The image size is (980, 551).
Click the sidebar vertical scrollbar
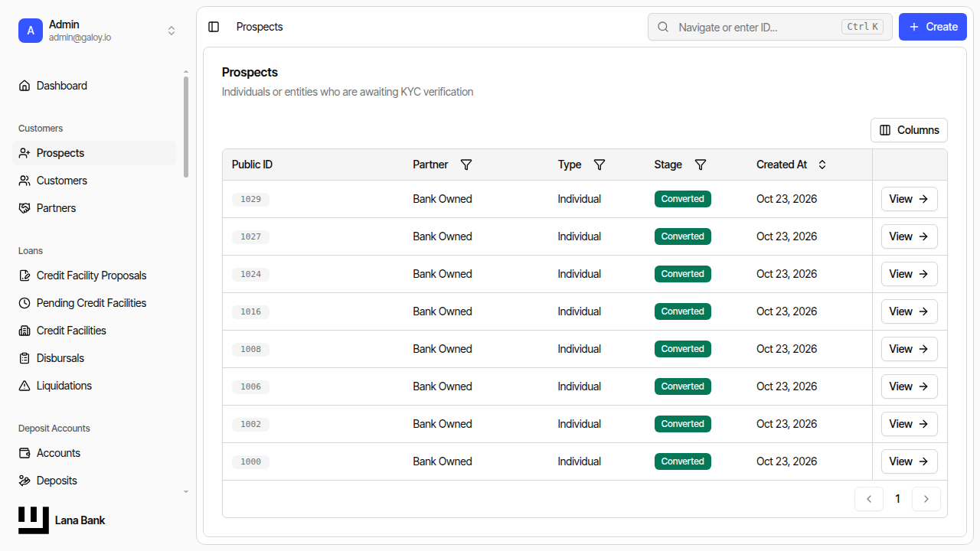point(185,127)
